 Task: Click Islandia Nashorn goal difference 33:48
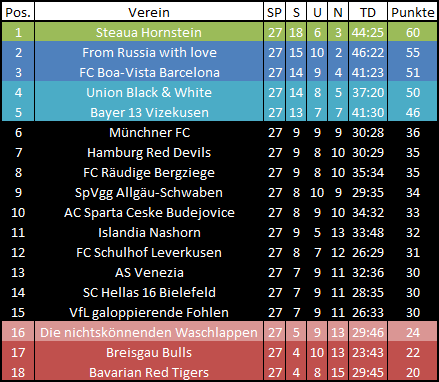[x=368, y=232]
